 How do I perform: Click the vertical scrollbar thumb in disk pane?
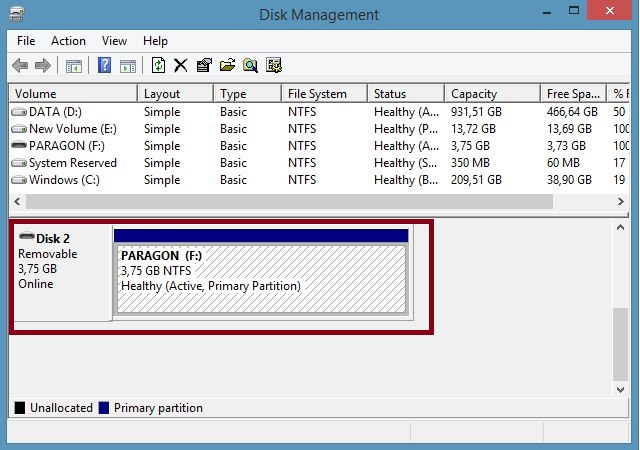click(620, 344)
